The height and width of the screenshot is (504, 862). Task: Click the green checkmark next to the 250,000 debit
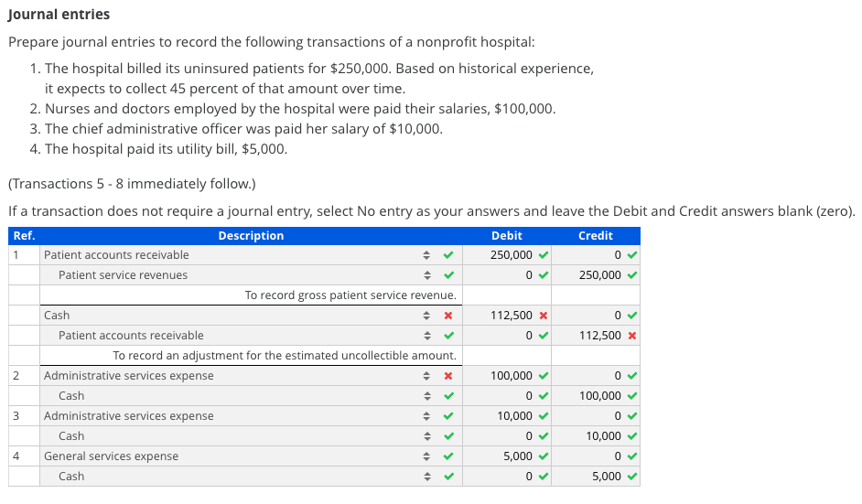pyautogui.click(x=544, y=255)
